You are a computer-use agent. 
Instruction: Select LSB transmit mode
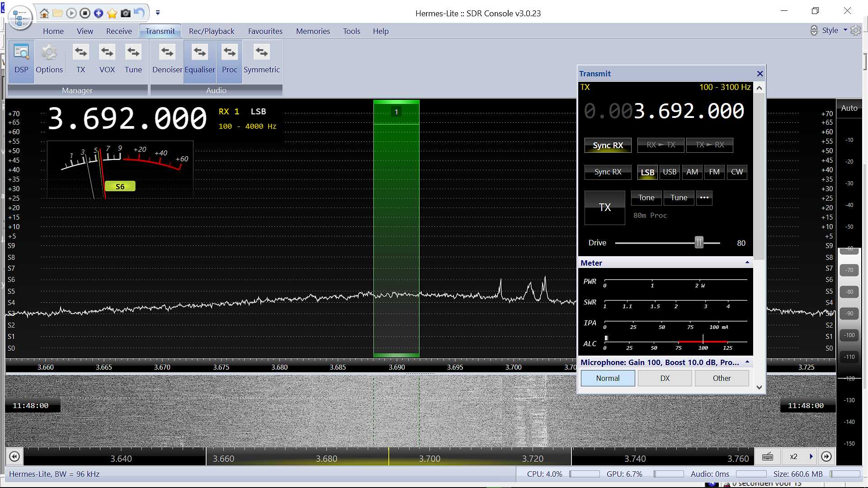[647, 172]
